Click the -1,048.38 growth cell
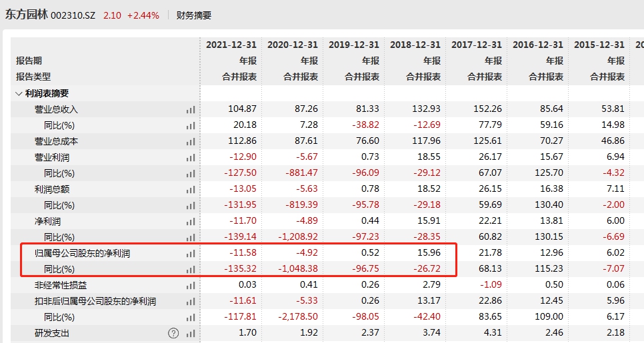This screenshot has height=343, width=644. [x=298, y=268]
